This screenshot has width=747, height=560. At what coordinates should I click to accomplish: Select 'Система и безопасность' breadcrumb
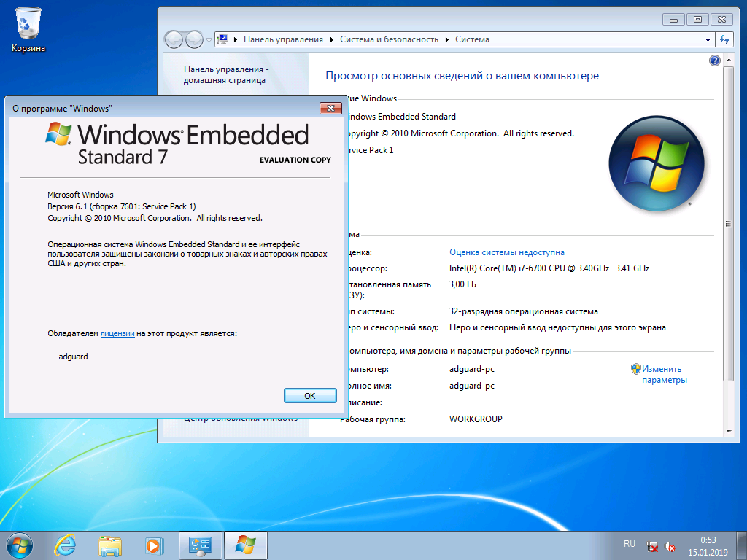tap(390, 39)
